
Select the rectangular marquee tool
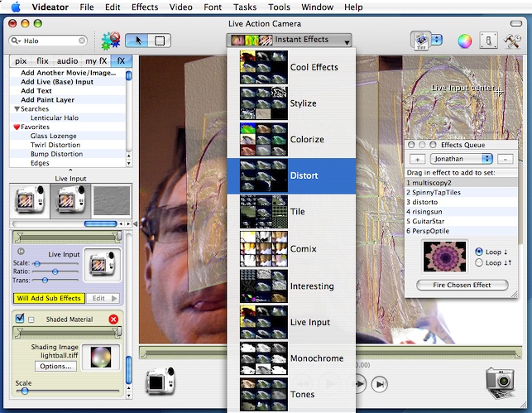pyautogui.click(x=160, y=41)
